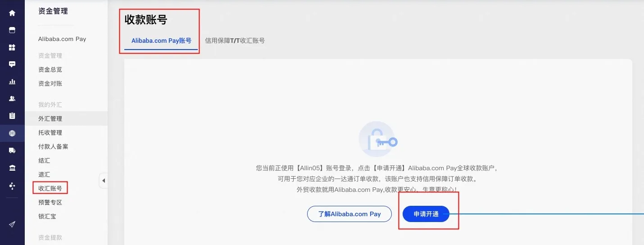Open 锁汇宝 in the sidebar menu

[47, 216]
